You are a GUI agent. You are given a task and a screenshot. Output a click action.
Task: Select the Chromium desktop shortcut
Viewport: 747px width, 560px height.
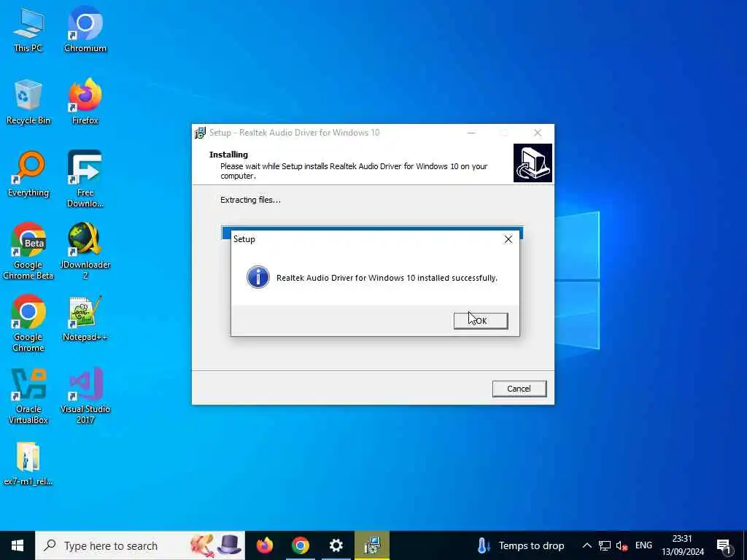click(x=85, y=29)
